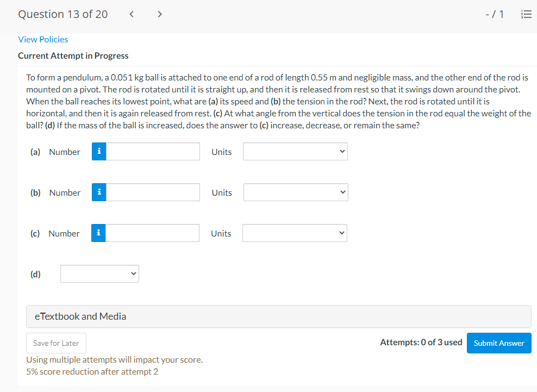Click the Number field for part (c)
Image resolution: width=537 pixels, height=392 pixels.
(x=152, y=233)
